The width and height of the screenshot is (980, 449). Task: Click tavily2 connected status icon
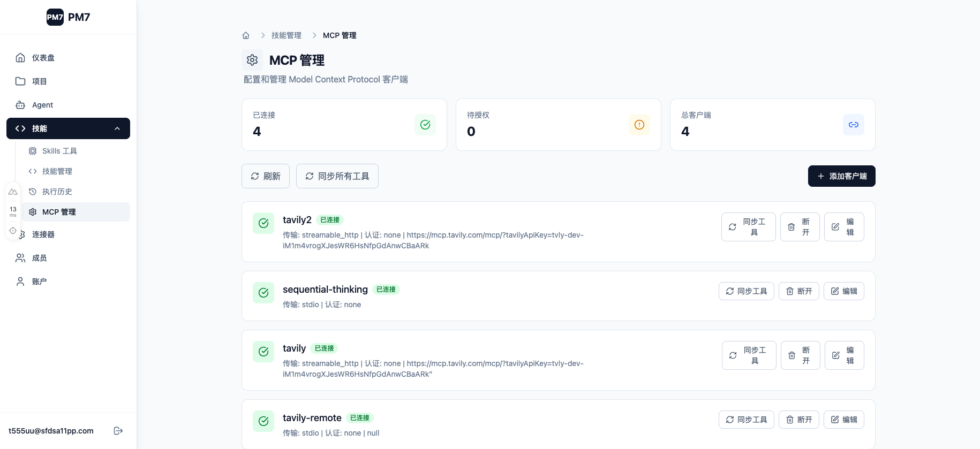(x=263, y=223)
